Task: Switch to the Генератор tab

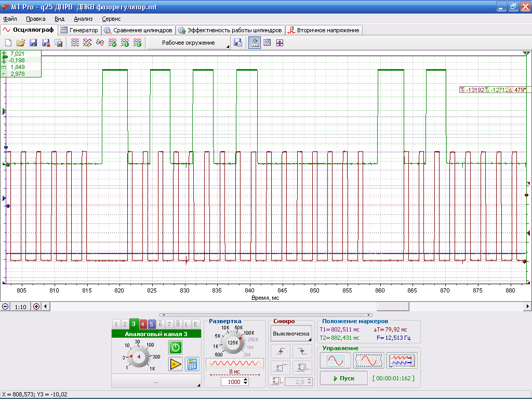Action: 79,30
